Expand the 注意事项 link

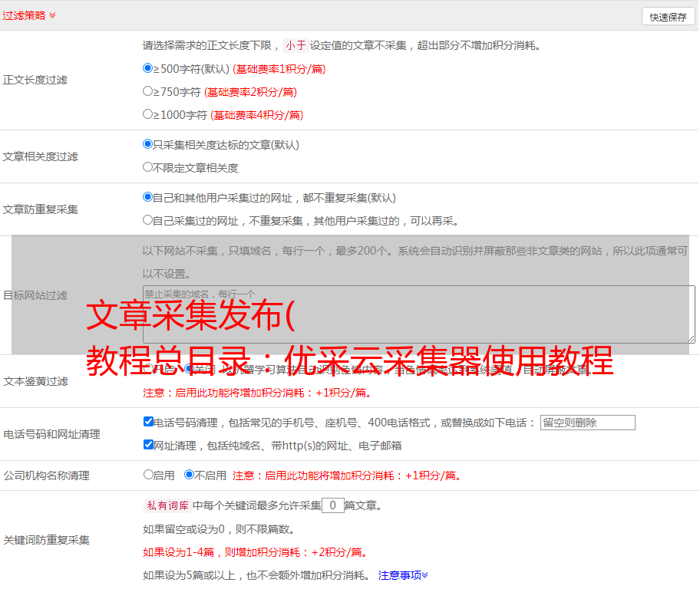[x=403, y=575]
